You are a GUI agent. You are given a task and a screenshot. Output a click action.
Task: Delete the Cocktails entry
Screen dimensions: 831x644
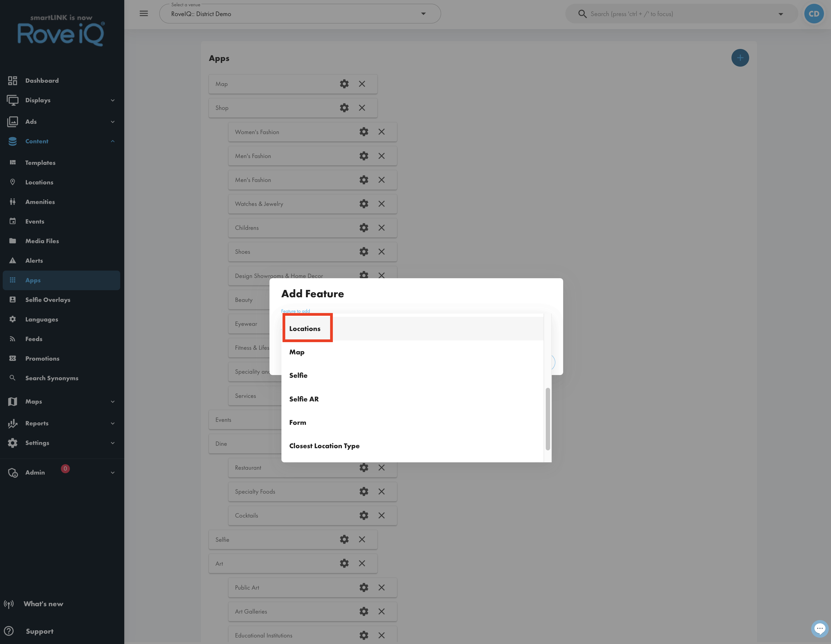[381, 515]
